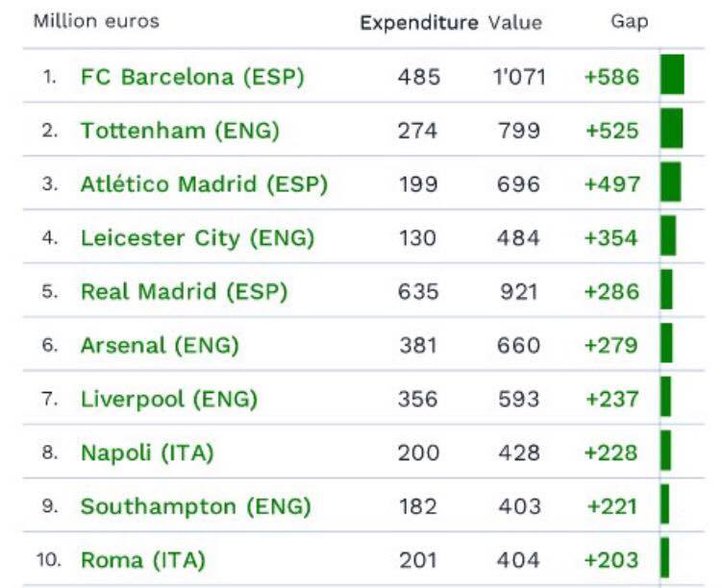
Task: Click the +586 gap value
Action: 611,77
